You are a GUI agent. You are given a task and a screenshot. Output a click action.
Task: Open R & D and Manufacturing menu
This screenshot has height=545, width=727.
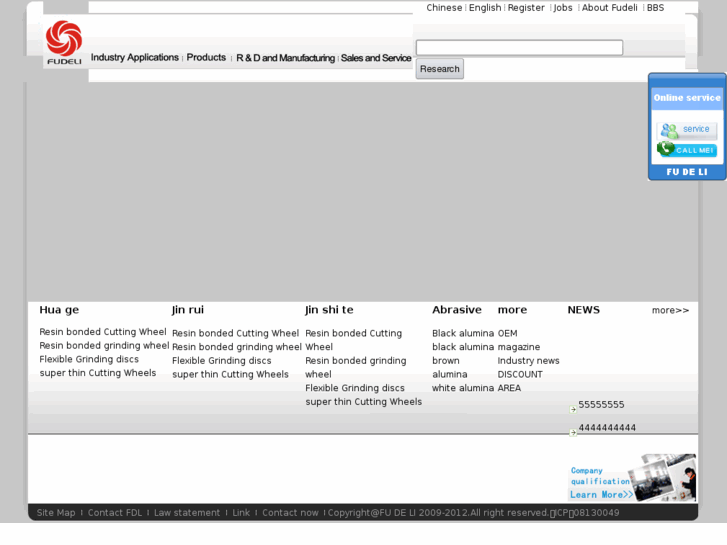285,58
